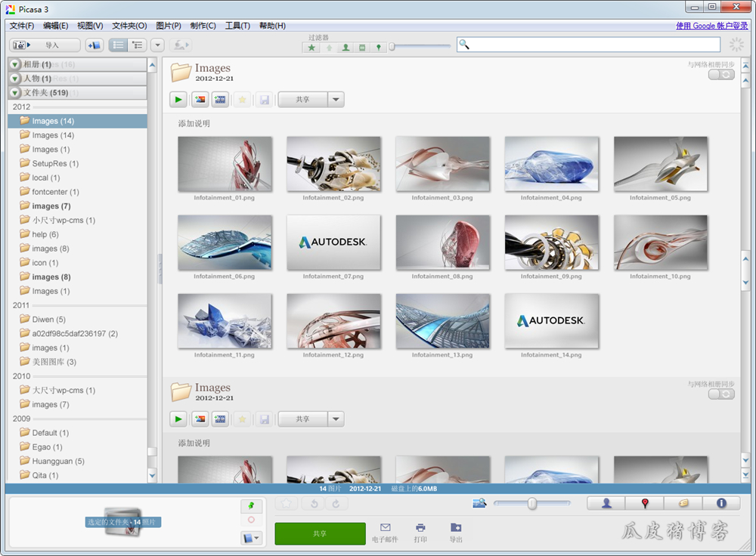Filter to photos with faces only
The width and height of the screenshot is (756, 556).
pos(345,48)
